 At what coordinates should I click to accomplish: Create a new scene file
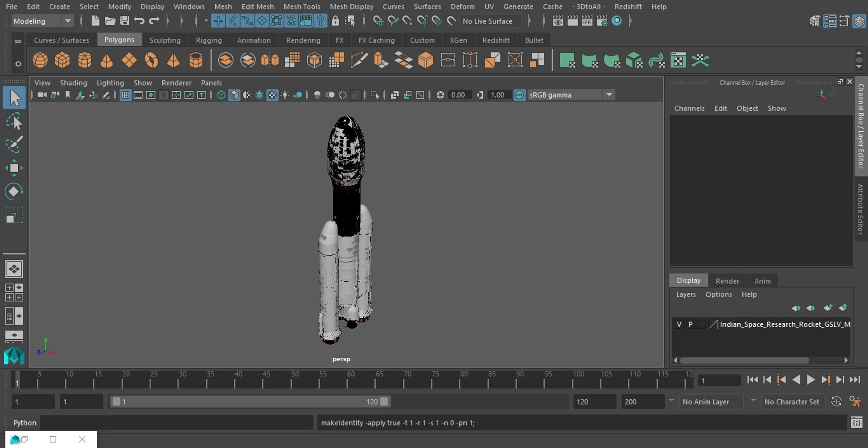pos(95,21)
